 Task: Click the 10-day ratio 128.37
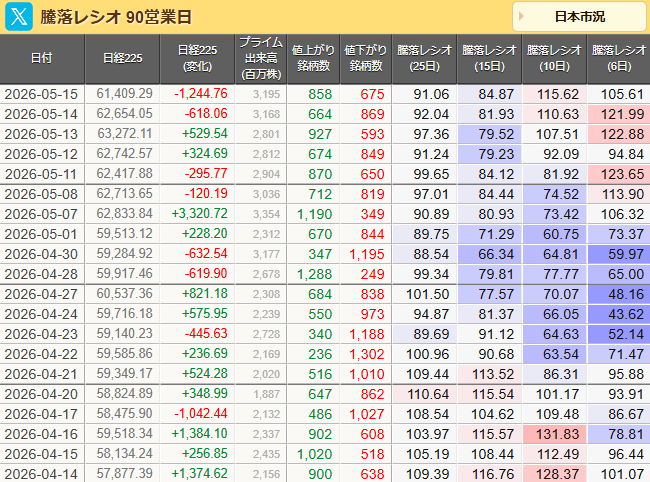[x=558, y=474]
